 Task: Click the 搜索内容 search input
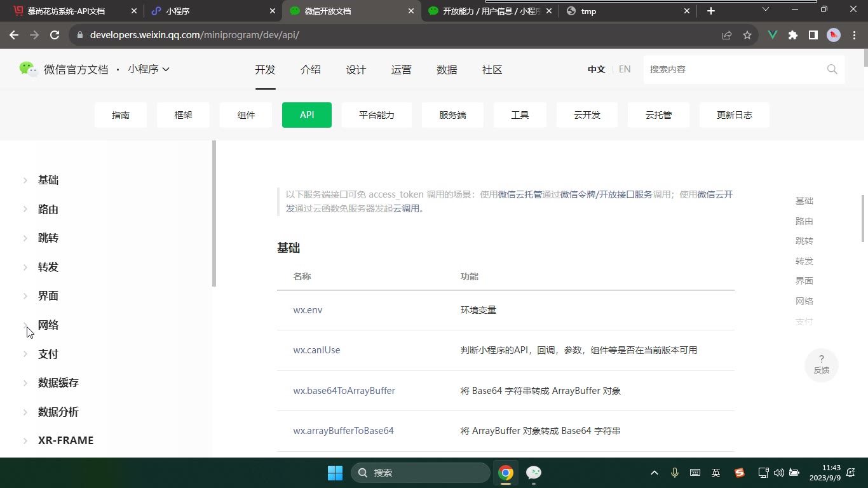(734, 69)
